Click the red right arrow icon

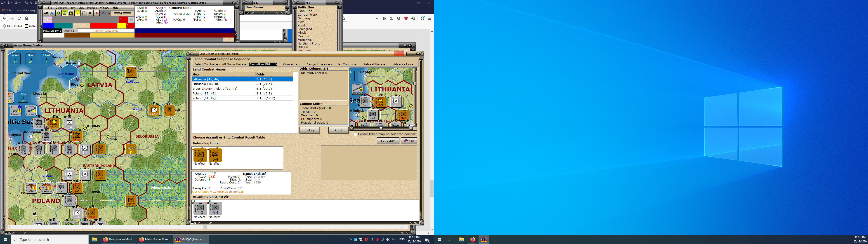tap(96, 13)
